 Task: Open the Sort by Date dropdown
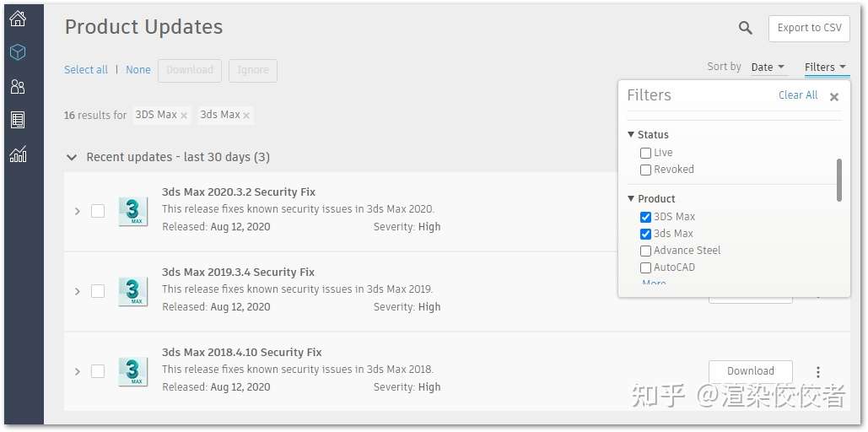point(768,67)
